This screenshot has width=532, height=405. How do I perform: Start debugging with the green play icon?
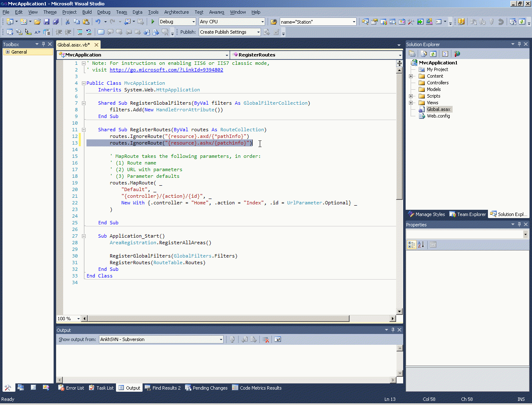pos(153,22)
